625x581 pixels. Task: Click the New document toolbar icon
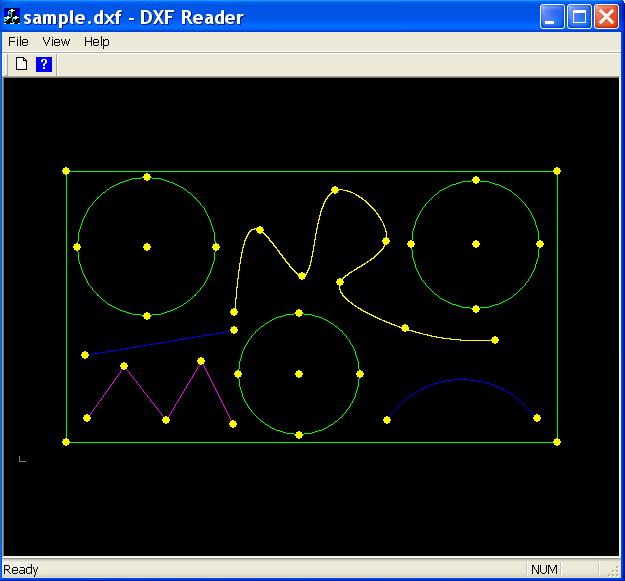point(22,64)
